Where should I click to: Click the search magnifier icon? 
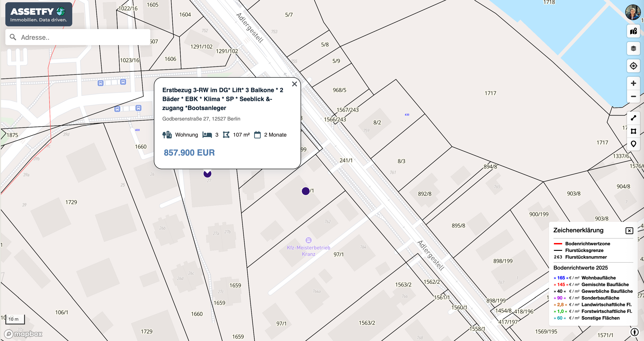click(13, 37)
